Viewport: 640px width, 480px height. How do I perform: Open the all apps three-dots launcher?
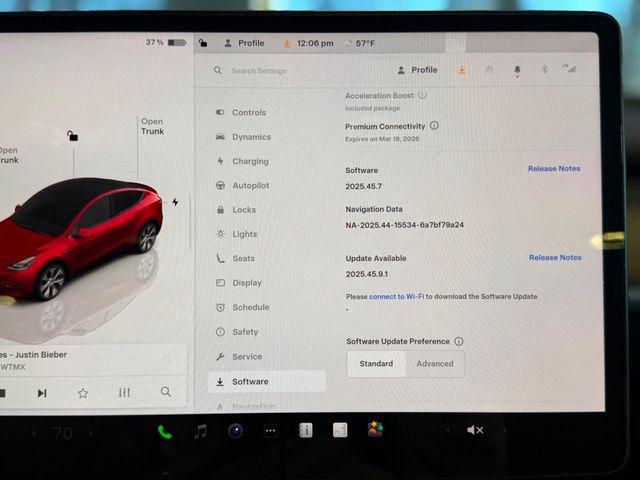270,431
